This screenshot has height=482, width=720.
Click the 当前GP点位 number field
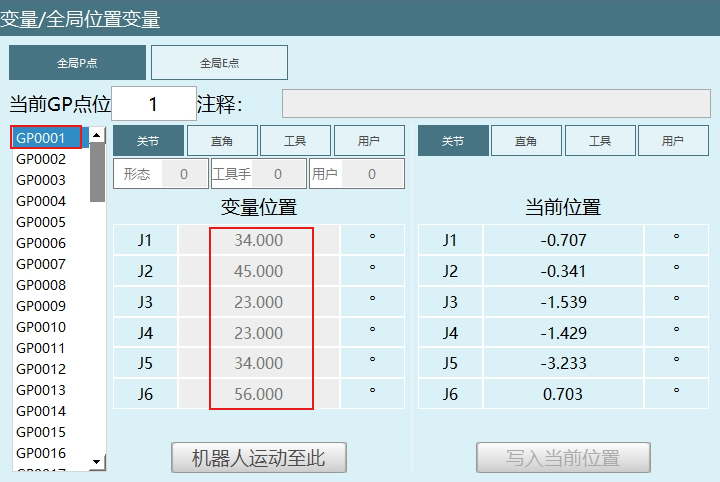tap(153, 104)
